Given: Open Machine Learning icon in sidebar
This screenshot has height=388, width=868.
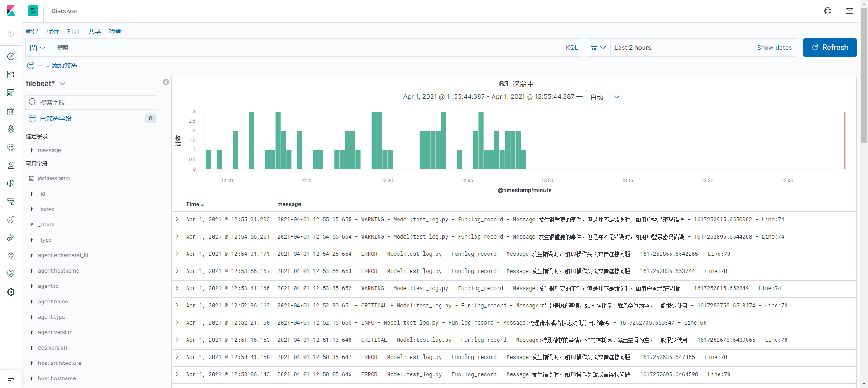Looking at the screenshot, I should pos(11,147).
